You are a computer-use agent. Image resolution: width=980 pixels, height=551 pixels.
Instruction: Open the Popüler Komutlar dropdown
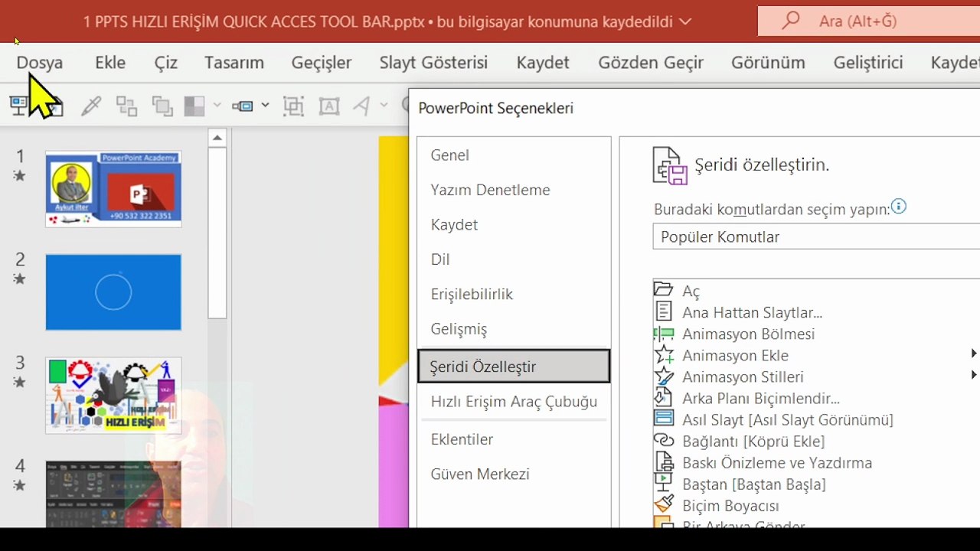pyautogui.click(x=816, y=236)
